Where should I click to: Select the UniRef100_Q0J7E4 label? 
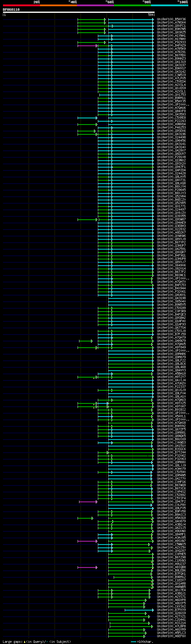171,590
